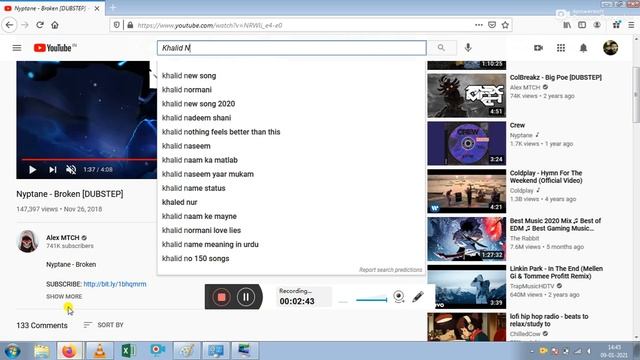Pause the screen recording
The image size is (640, 360).
coord(246,297)
